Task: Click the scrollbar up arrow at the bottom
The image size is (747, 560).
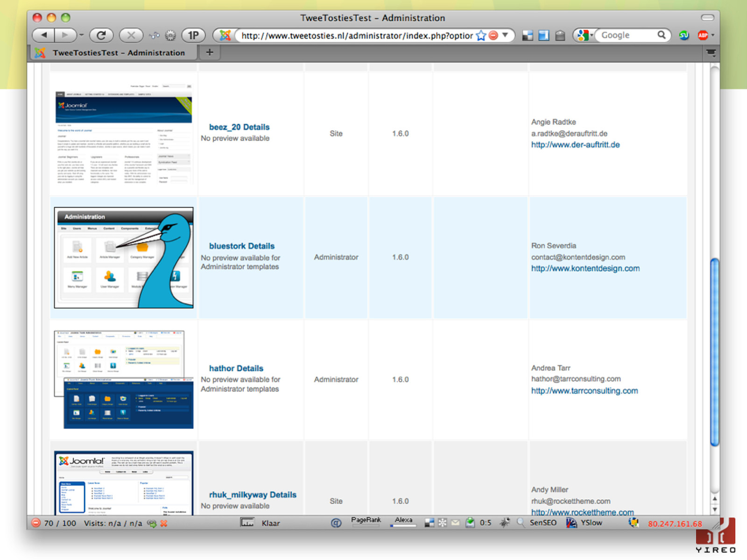Action: coord(715,499)
